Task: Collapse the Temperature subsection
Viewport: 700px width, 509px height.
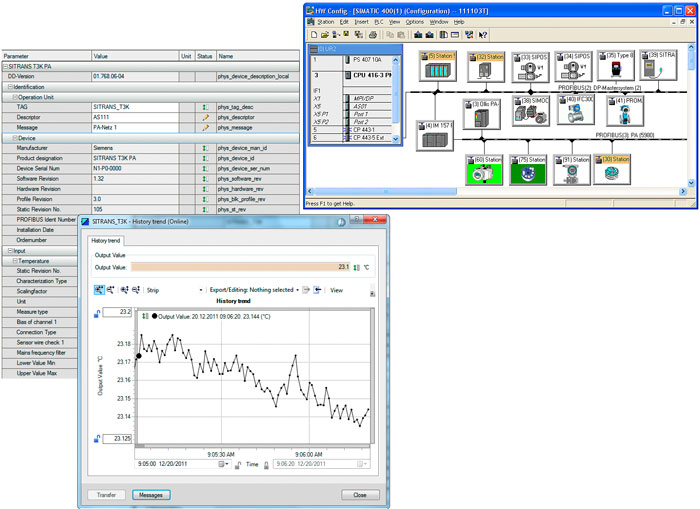Action: tap(15, 261)
